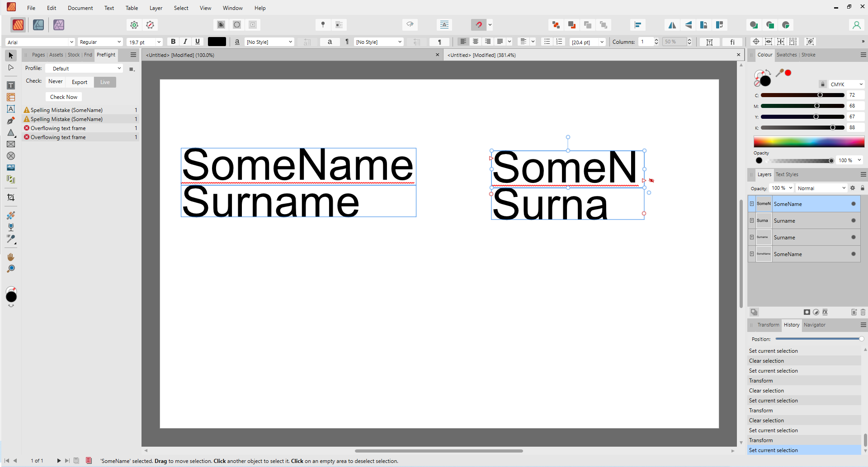Select the Artistic Text tool
Image resolution: width=868 pixels, height=467 pixels.
tap(11, 109)
